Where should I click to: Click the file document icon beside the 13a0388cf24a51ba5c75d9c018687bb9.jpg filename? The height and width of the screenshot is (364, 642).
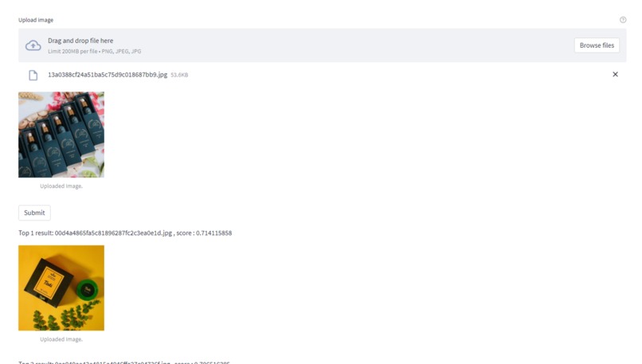pyautogui.click(x=33, y=75)
